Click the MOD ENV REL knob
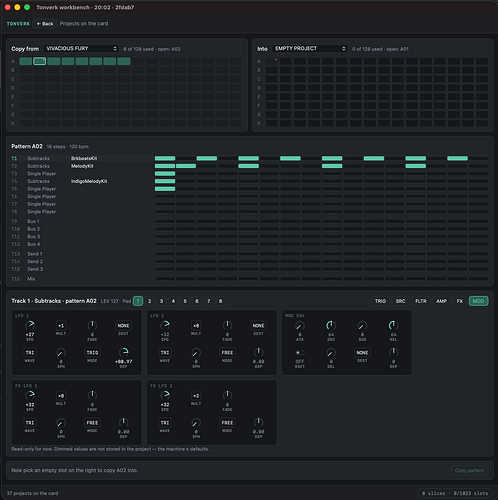The height and width of the screenshot is (500, 498). [394, 325]
